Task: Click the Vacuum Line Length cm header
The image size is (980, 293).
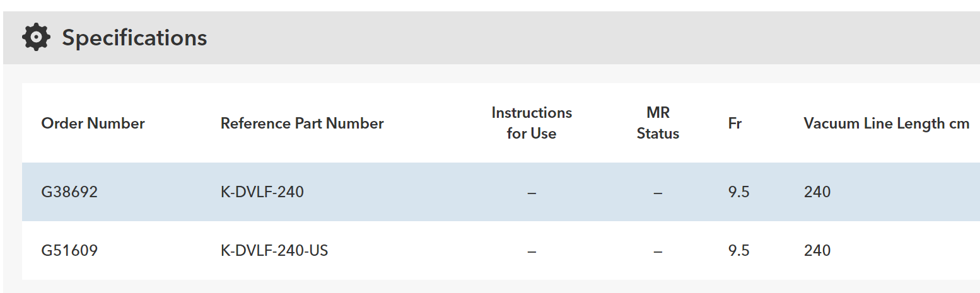Action: click(886, 124)
